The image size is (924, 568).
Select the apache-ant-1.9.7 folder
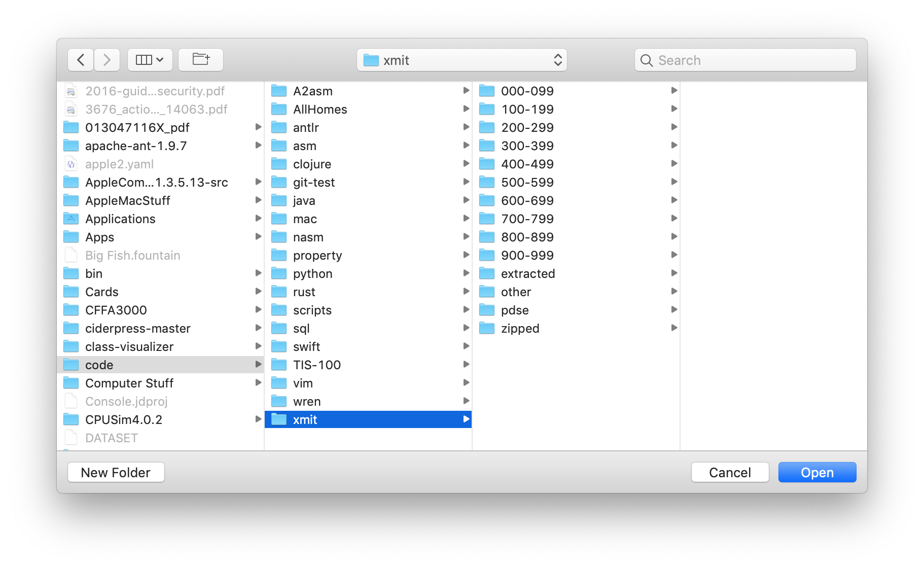(160, 146)
